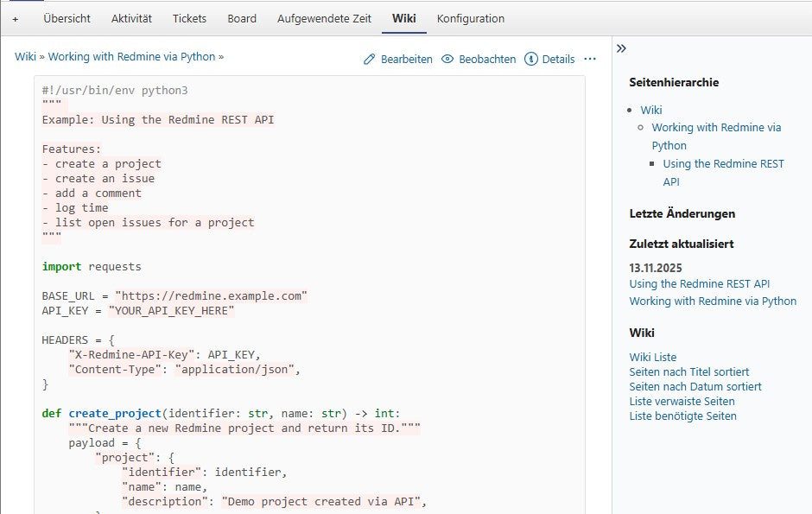Viewport: 812px width, 514px height.
Task: Select the Aufgewendete Zeit tab
Action: 324,18
